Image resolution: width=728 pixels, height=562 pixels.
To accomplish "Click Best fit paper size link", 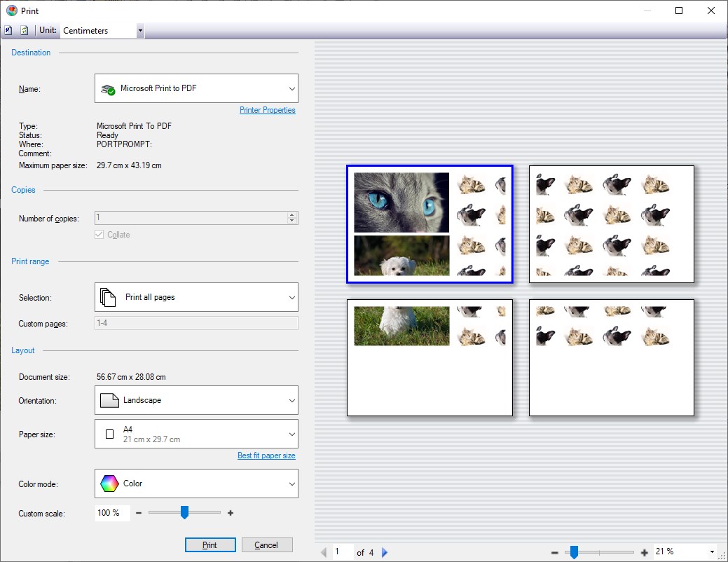I will click(x=266, y=455).
